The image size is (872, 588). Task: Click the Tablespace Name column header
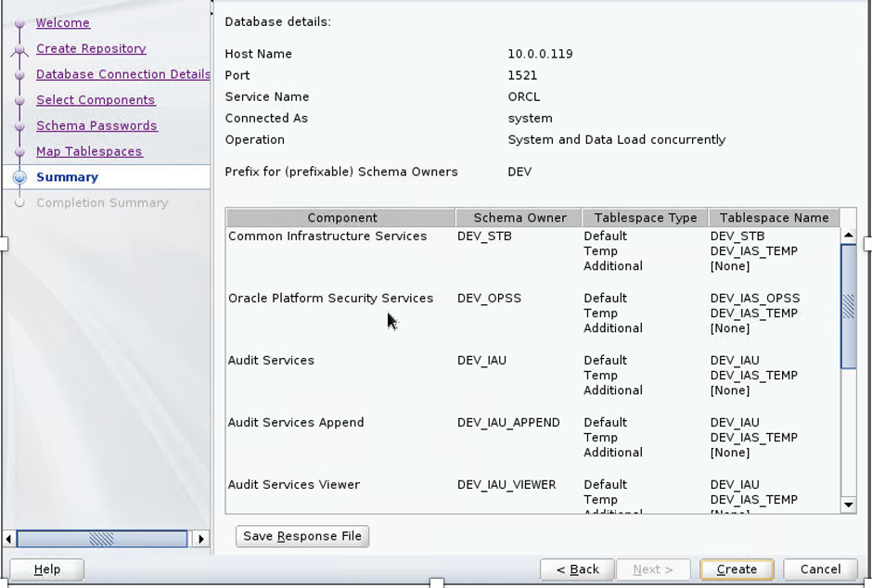pos(774,218)
